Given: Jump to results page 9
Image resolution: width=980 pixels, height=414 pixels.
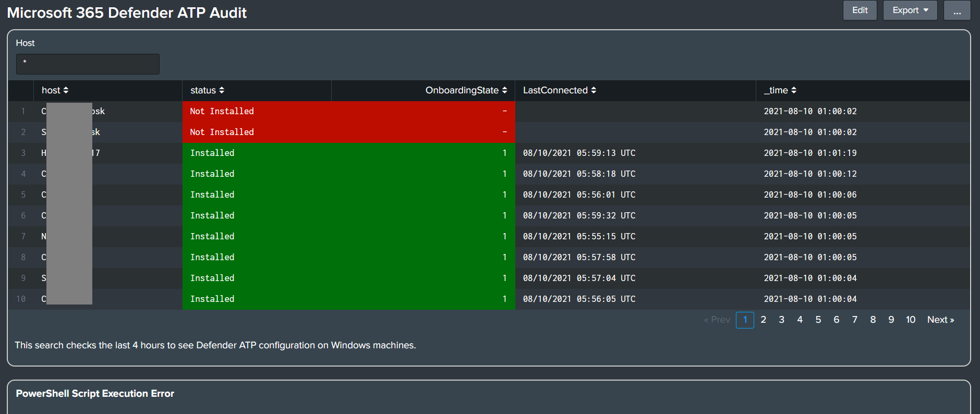Looking at the screenshot, I should tap(891, 320).
